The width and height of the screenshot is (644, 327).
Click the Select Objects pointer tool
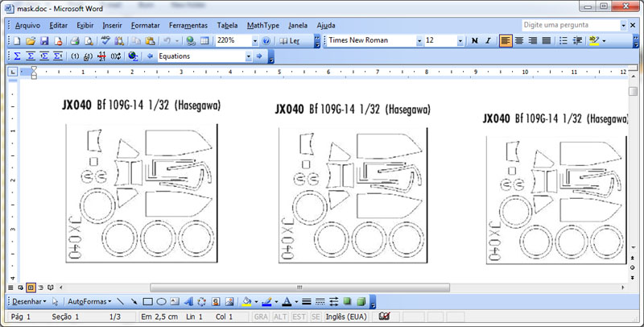pyautogui.click(x=55, y=301)
